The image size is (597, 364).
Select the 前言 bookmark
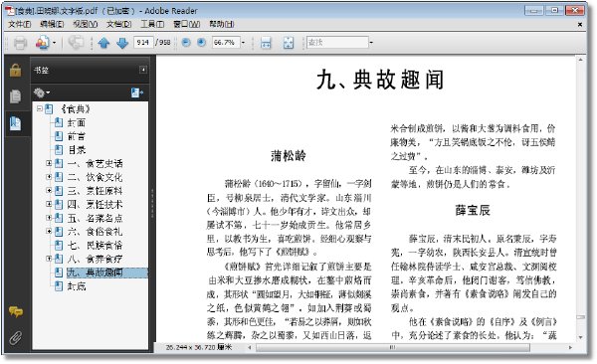point(77,136)
